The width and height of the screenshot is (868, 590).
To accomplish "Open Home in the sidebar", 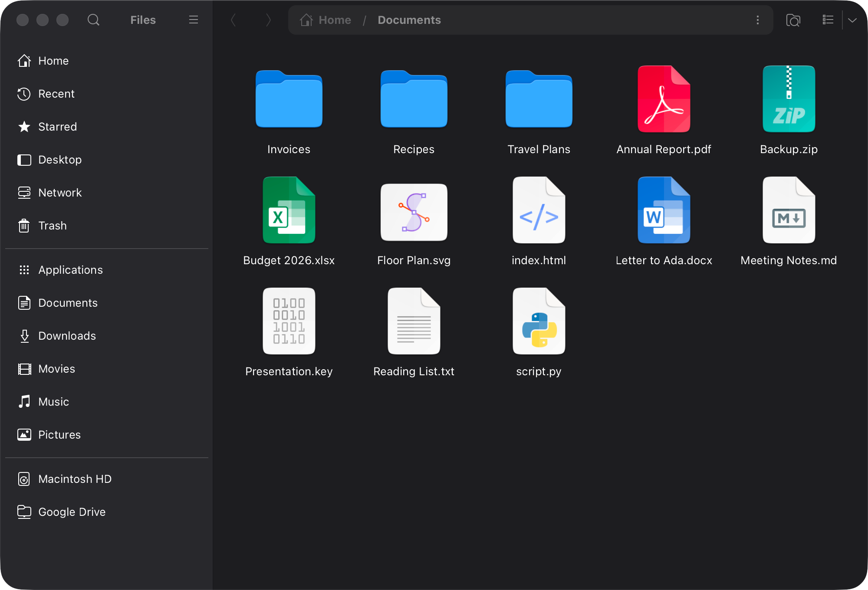I will pyautogui.click(x=107, y=61).
